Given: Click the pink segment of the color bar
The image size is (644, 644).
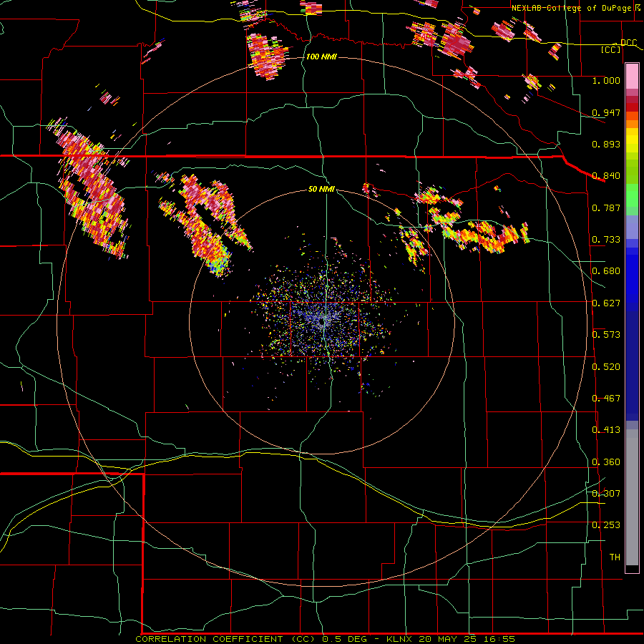Looking at the screenshot, I should point(632,77).
